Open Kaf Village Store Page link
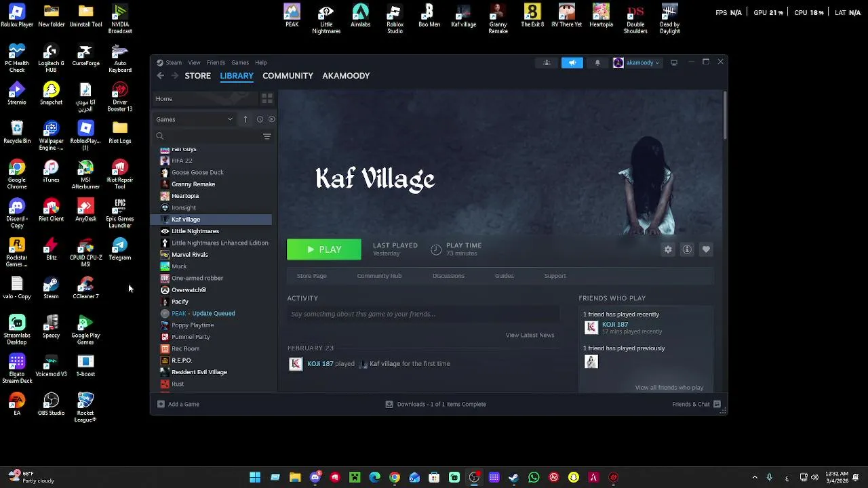The width and height of the screenshot is (868, 488). coord(312,276)
